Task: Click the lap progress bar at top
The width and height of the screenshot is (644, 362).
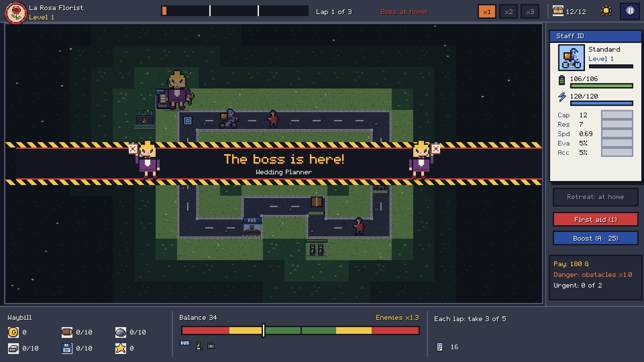Action: [235, 11]
